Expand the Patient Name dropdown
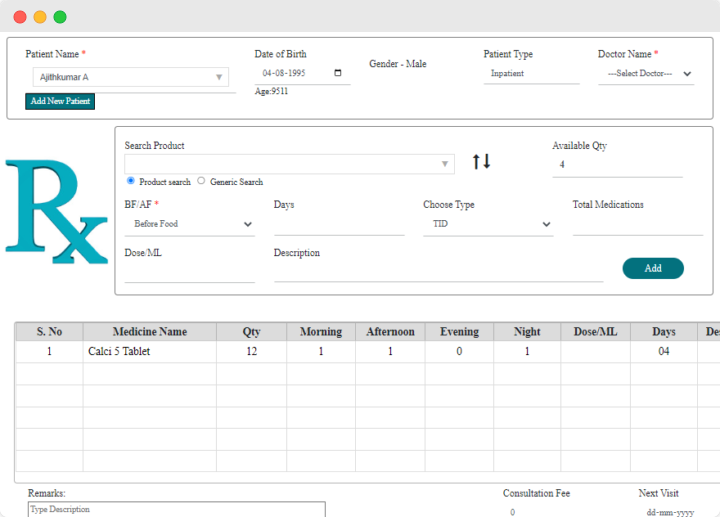 pos(219,77)
